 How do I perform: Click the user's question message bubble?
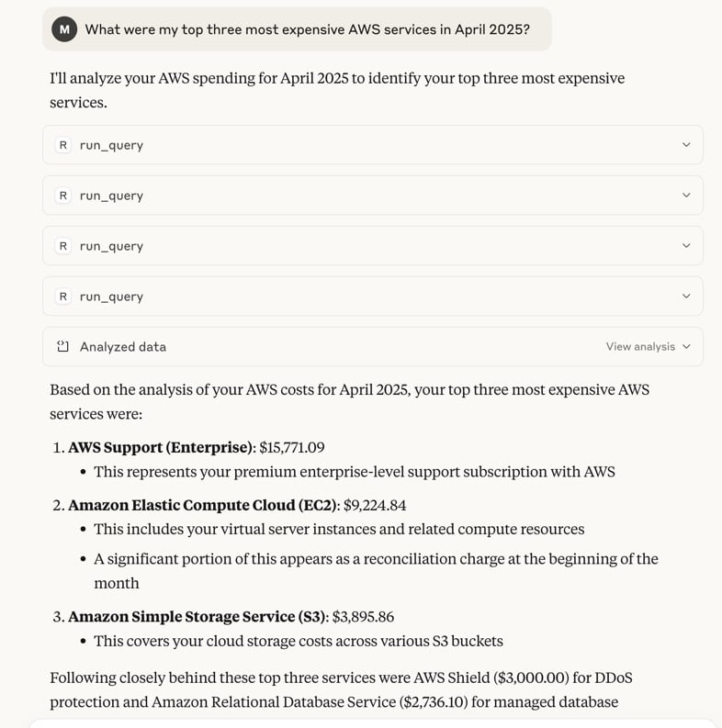click(x=297, y=29)
